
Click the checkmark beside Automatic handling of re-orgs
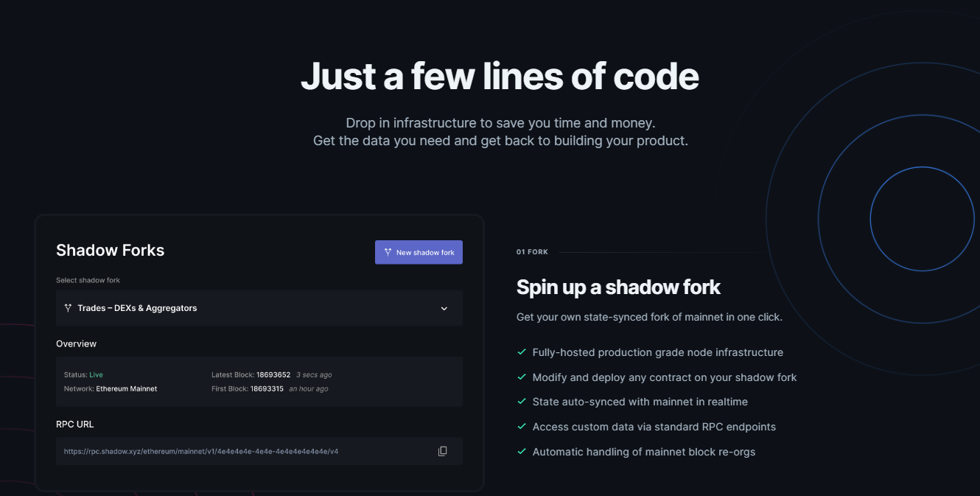click(x=522, y=452)
